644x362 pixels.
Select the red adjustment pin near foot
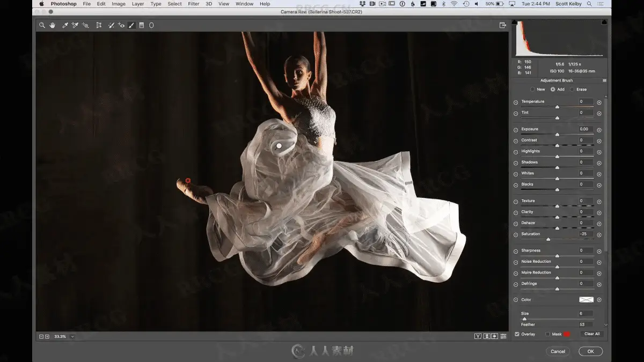click(x=188, y=181)
